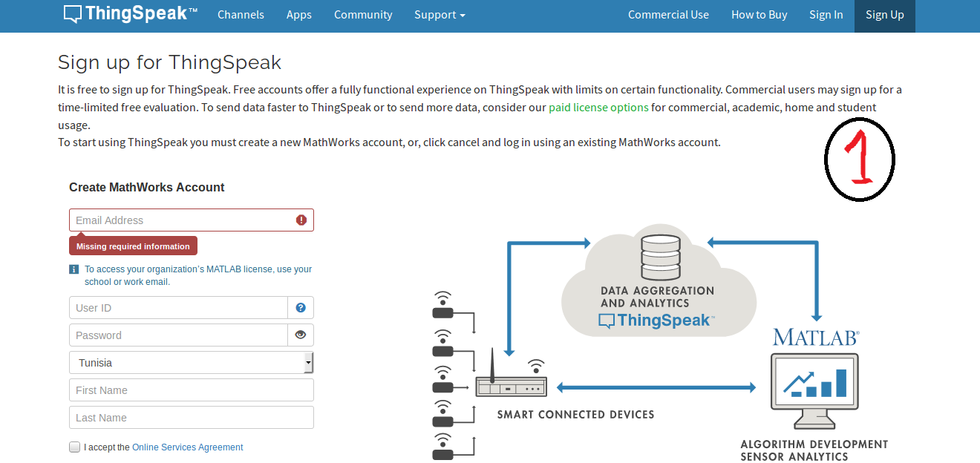Click the Sign Up tab in the navbar
The height and width of the screenshot is (463, 980).
click(x=885, y=15)
